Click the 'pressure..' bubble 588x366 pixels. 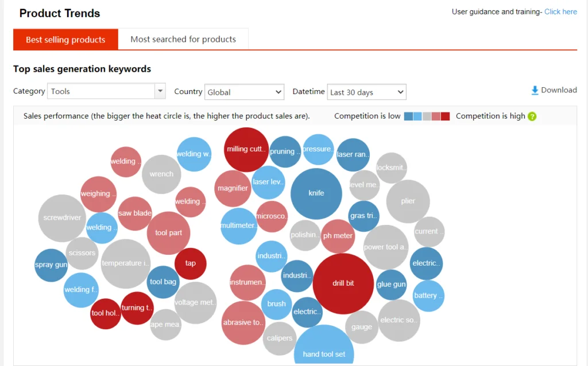click(318, 150)
